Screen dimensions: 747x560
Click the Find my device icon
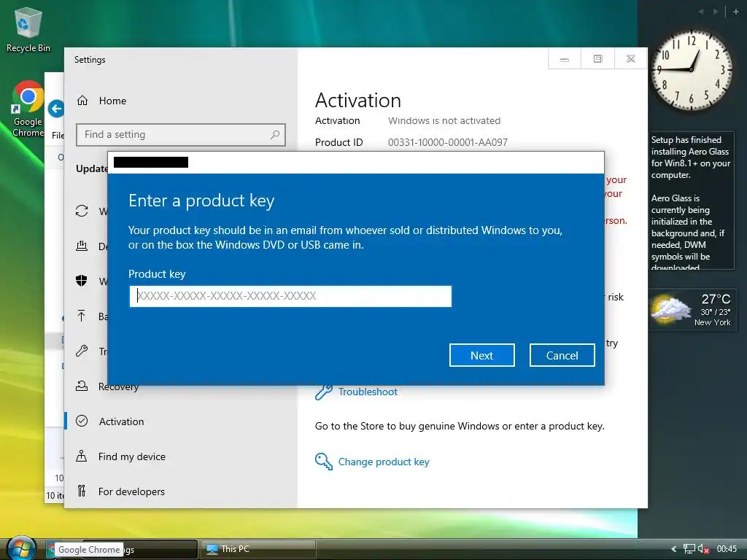pyautogui.click(x=82, y=456)
